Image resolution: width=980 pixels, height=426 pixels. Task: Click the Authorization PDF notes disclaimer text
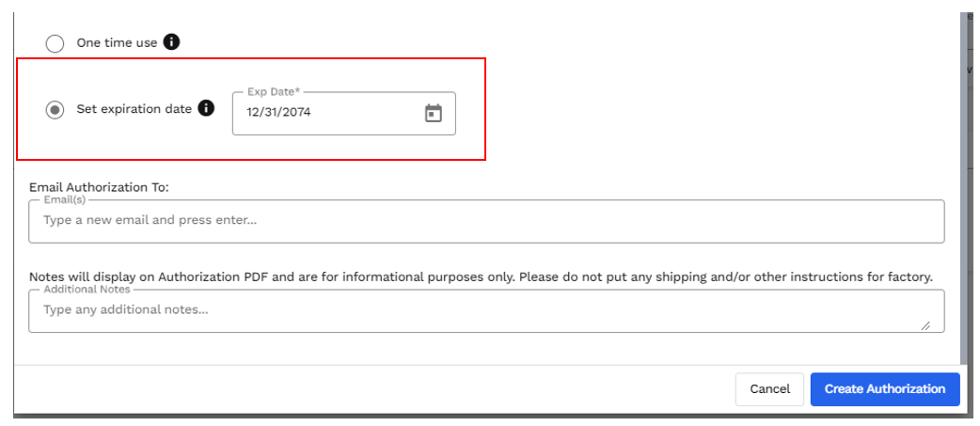tap(482, 276)
